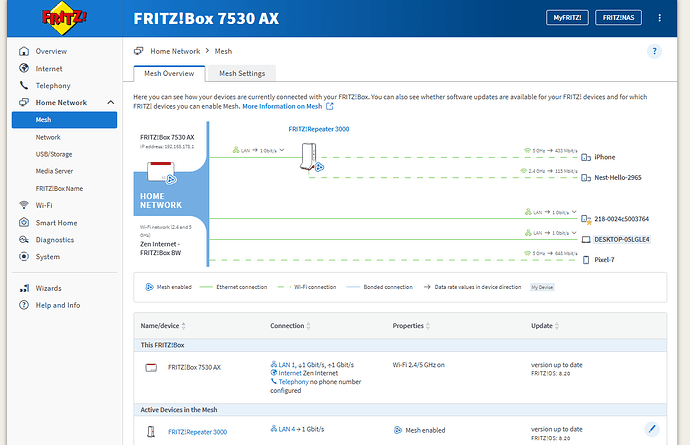Click the iPhone device icon in mesh diagram
Viewport: 690px width, 445px height.
(584, 157)
